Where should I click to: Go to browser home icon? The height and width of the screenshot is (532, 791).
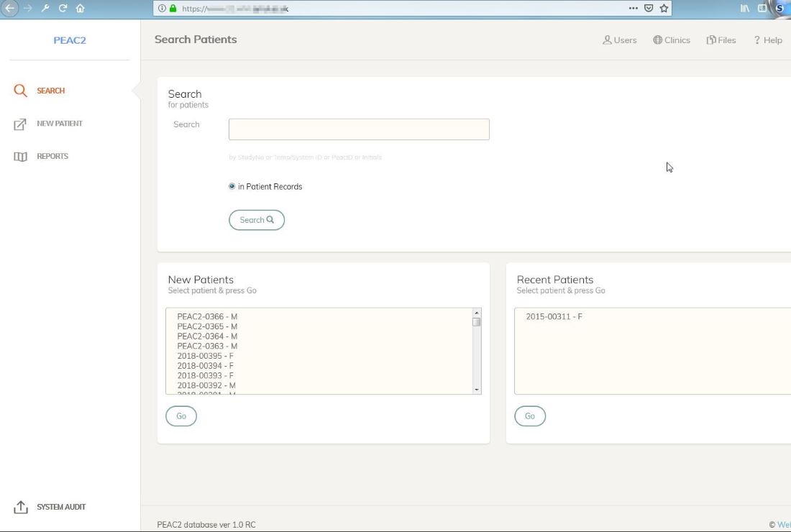(x=81, y=8)
